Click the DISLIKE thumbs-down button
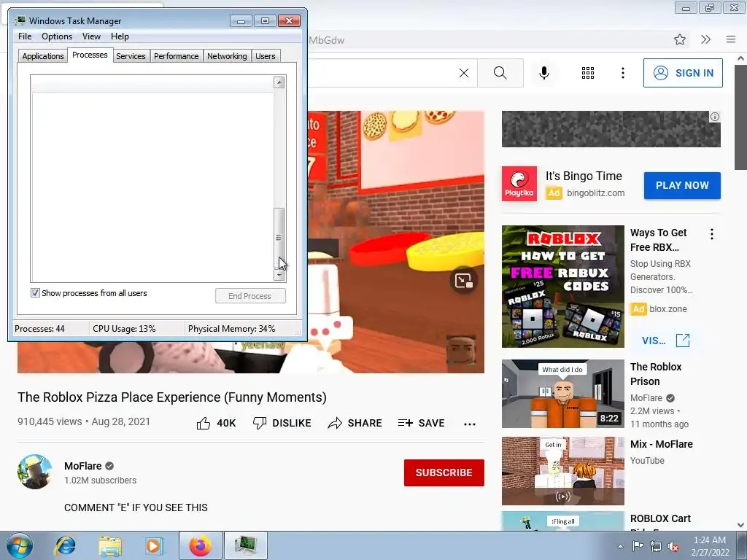747x560 pixels. pos(282,423)
